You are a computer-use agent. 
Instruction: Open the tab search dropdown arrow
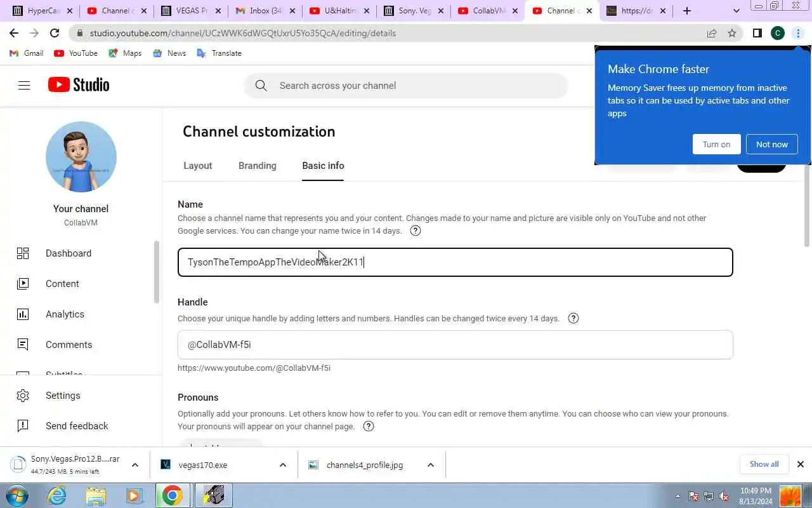point(737,11)
